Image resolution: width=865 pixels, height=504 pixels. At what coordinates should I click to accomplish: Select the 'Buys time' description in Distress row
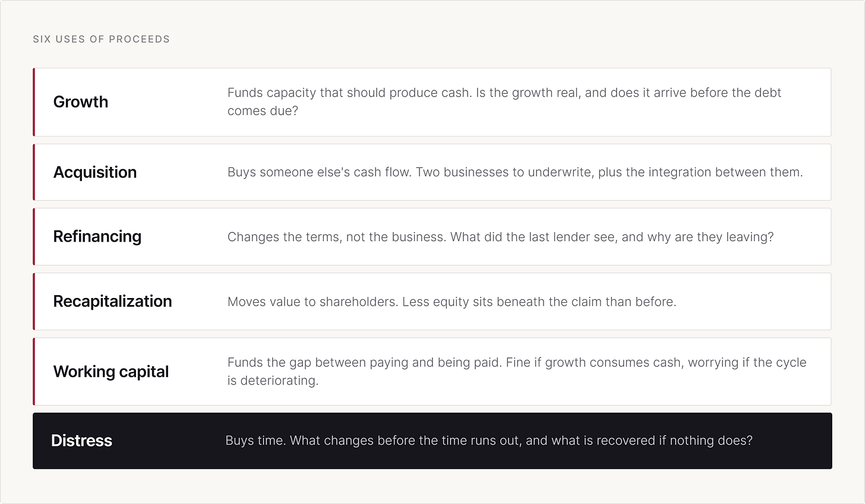pos(489,440)
